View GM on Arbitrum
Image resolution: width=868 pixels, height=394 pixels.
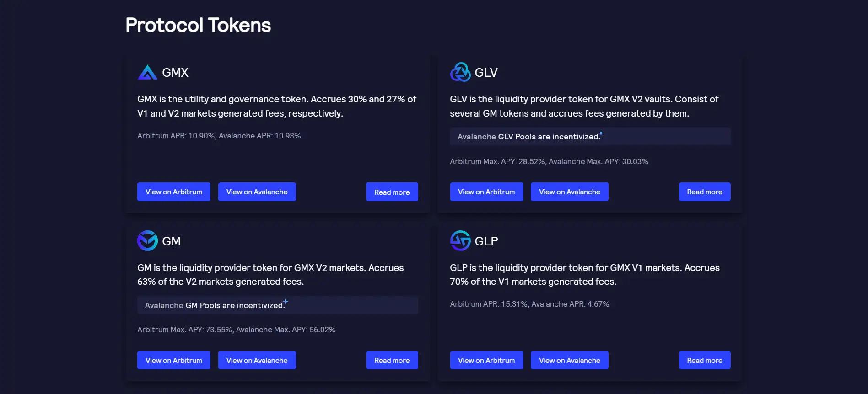[x=174, y=361]
